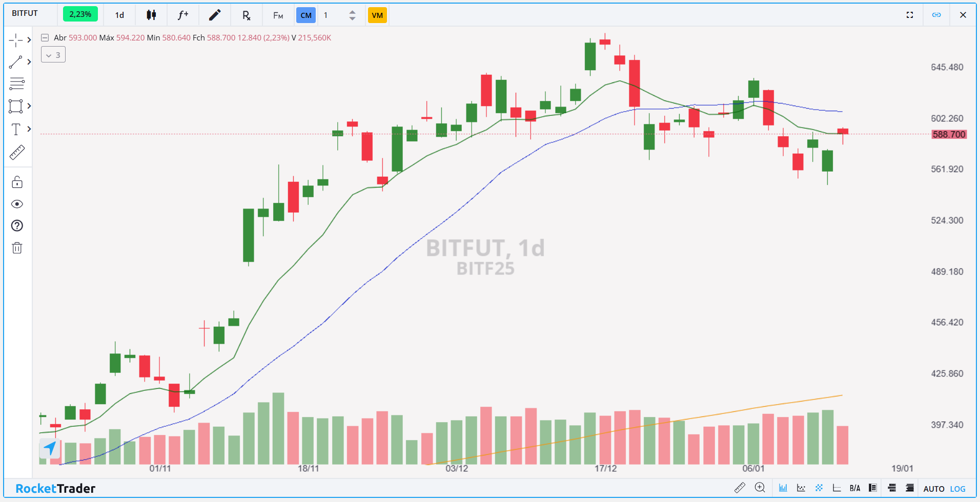Expand text tool options chevron

tap(29, 129)
